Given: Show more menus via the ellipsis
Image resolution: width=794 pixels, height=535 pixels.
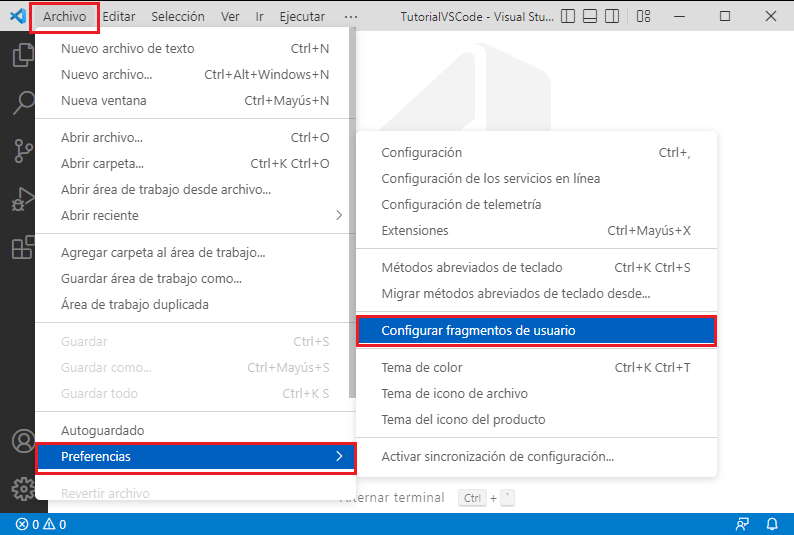Looking at the screenshot, I should [350, 17].
